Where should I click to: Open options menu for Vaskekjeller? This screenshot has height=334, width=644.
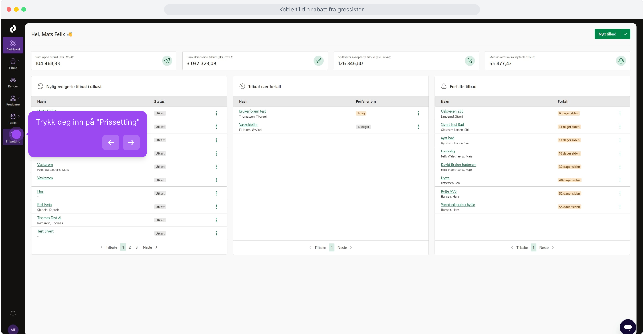(418, 127)
